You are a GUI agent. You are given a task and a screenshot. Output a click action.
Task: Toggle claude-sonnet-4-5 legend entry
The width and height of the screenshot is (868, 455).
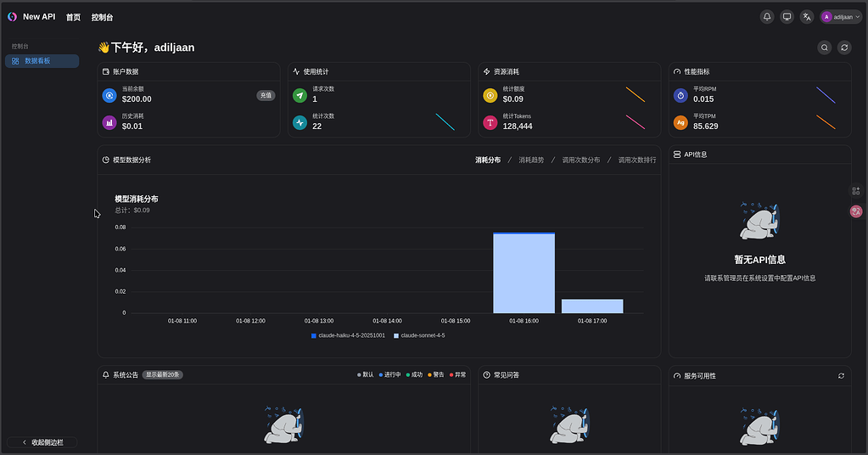(419, 335)
